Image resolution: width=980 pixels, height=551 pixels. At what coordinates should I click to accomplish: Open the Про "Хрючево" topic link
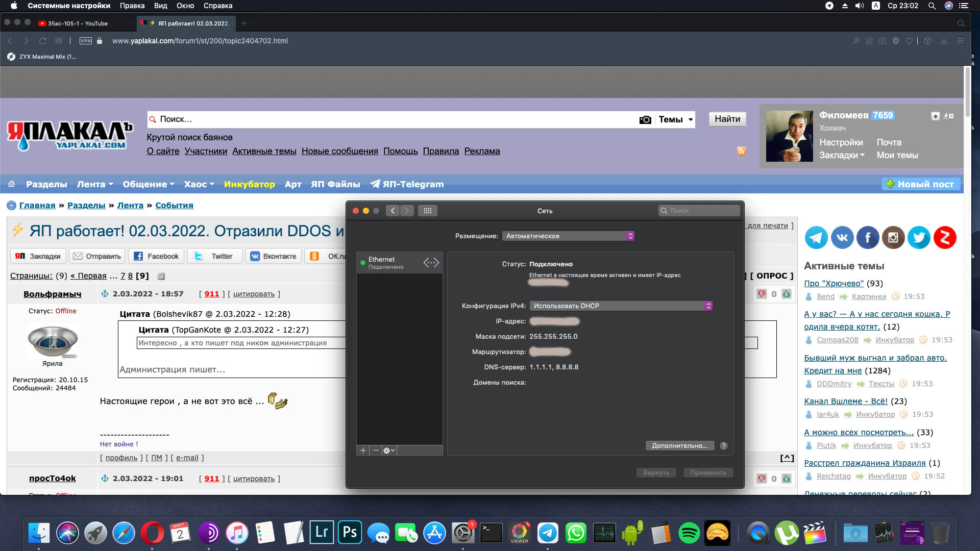(834, 284)
